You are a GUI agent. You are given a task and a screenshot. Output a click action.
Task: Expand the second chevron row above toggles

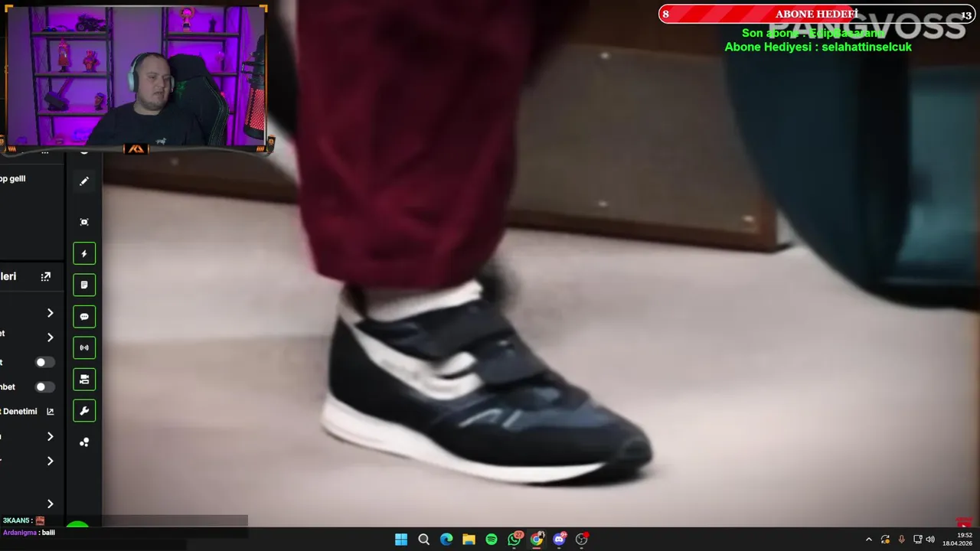(50, 337)
